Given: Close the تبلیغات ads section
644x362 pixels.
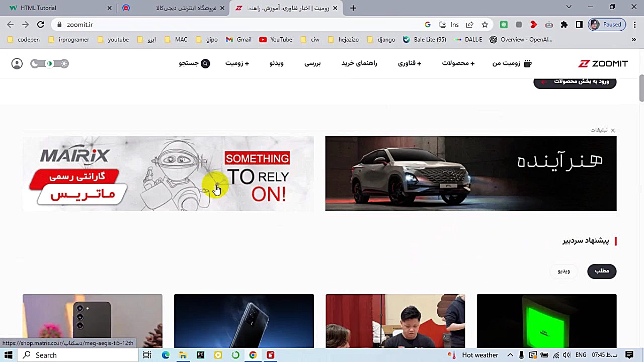Looking at the screenshot, I should pos(613,130).
